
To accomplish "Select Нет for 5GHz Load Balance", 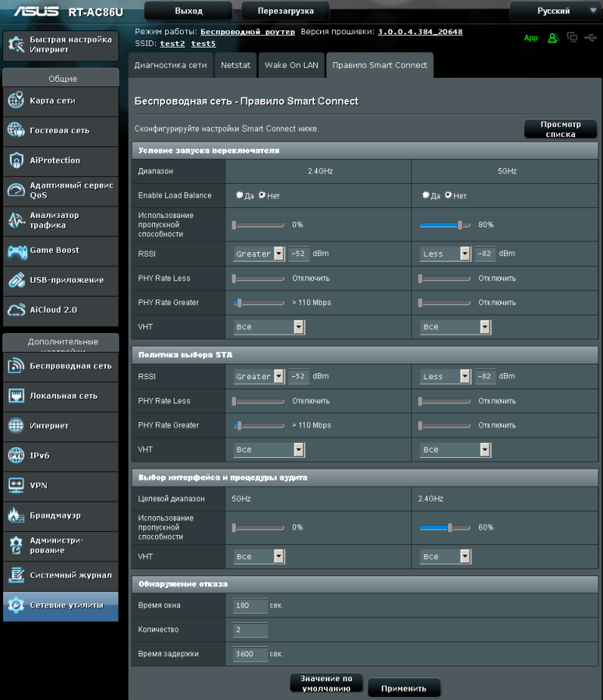I will 449,195.
